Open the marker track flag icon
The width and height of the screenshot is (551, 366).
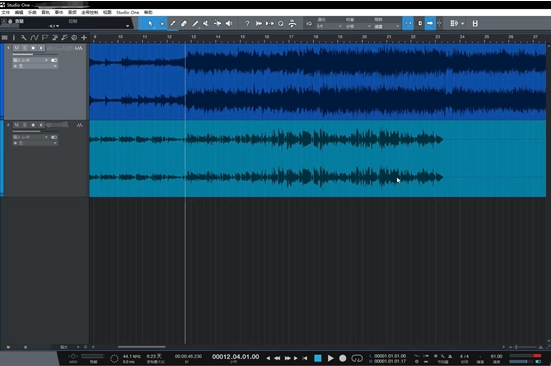pos(45,38)
